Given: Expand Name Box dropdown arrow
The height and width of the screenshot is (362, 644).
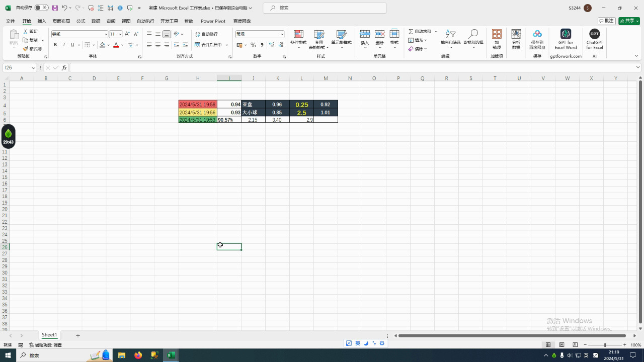Looking at the screenshot, I should click(x=34, y=68).
